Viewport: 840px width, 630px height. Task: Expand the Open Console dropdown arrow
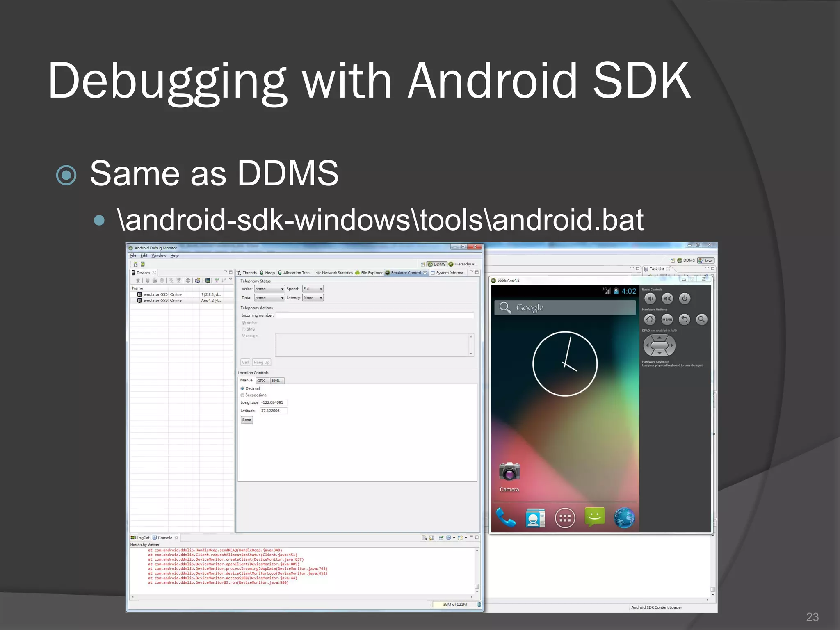pos(466,538)
